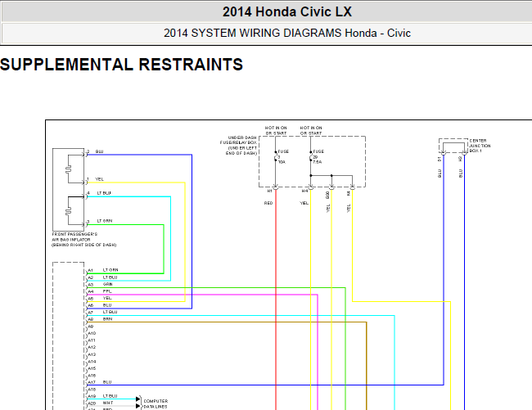The width and height of the screenshot is (532, 410).
Task: Click the "PPL" wire label on row A4
Action: pos(107,291)
